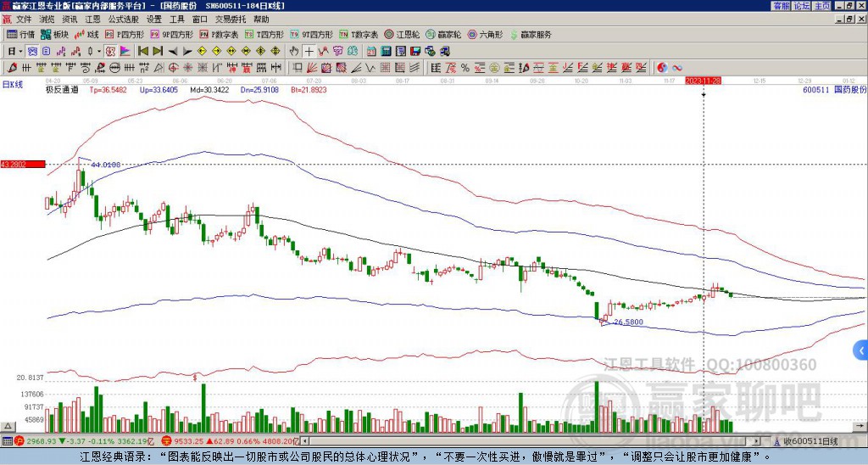Click the 26.5800 low price label
This screenshot has height=465, width=868.
click(x=629, y=322)
